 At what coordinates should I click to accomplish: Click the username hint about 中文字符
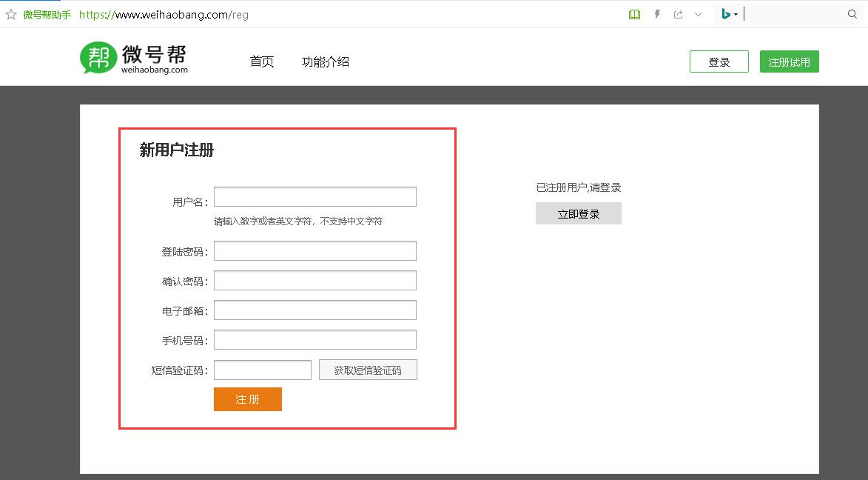[298, 221]
